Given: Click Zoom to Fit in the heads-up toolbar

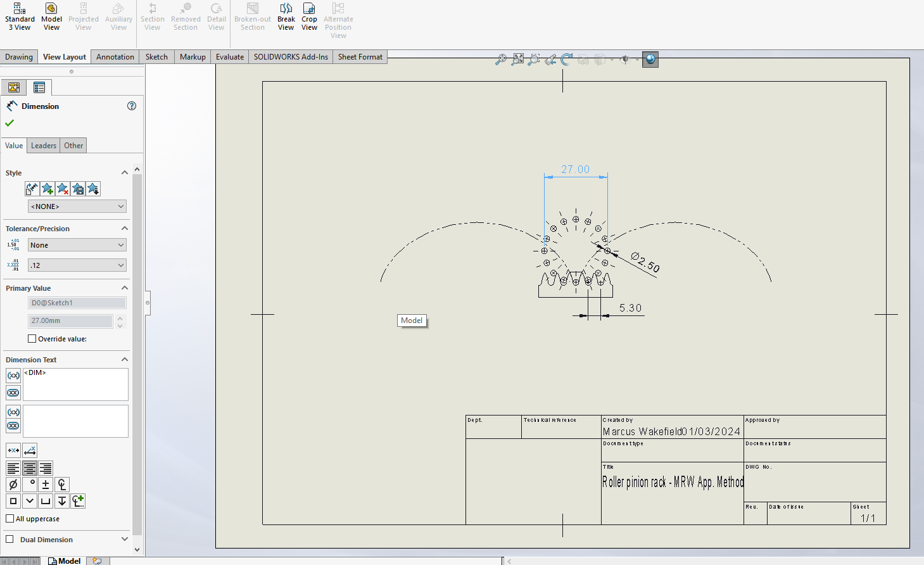Looking at the screenshot, I should pos(517,58).
